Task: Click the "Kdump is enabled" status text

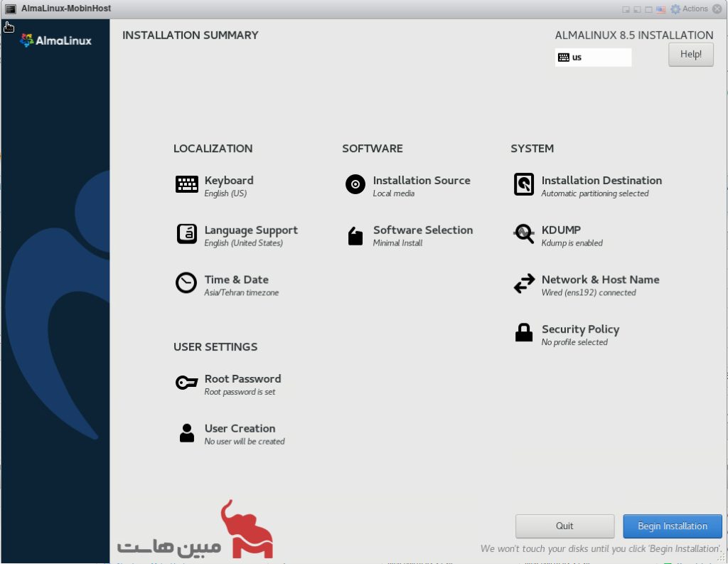Action: tap(572, 243)
